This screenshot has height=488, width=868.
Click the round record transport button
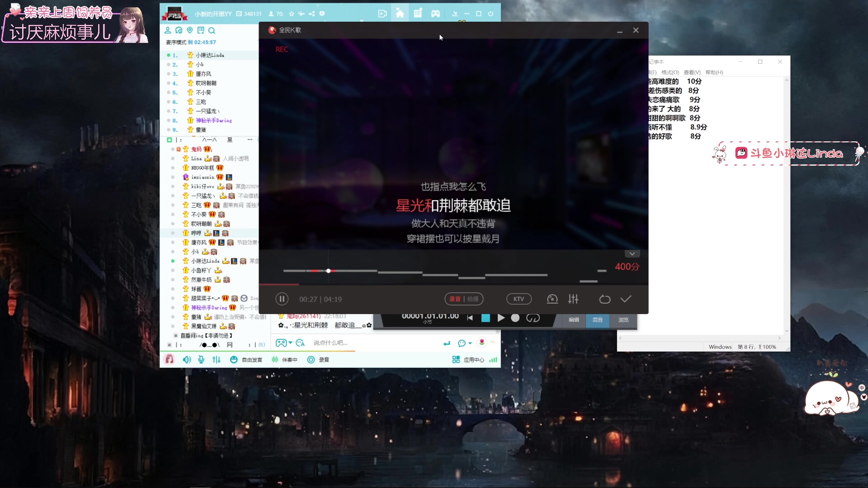point(515,318)
